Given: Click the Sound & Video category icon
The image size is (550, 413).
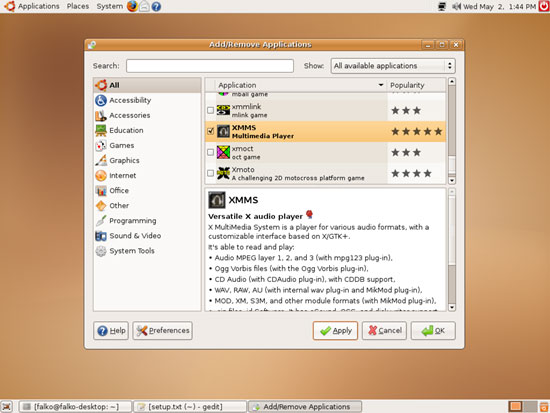Looking at the screenshot, I should coord(101,236).
